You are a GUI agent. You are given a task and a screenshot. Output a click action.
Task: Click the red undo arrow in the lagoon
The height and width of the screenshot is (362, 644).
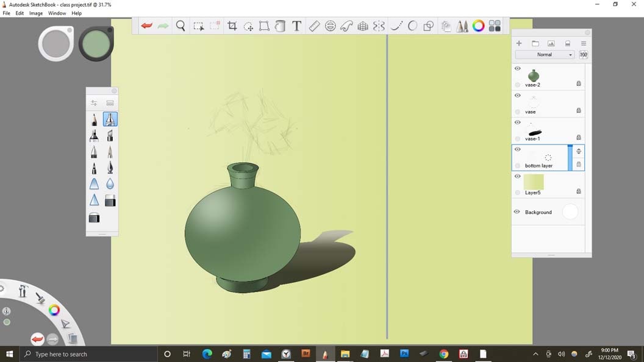[37, 339]
